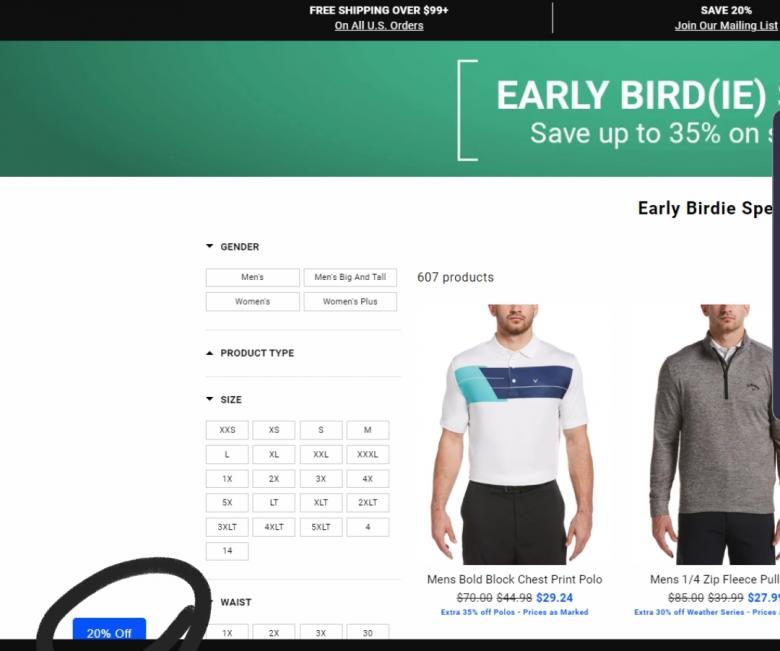Select waist size 30 filter
The width and height of the screenshot is (780, 651).
(x=368, y=633)
